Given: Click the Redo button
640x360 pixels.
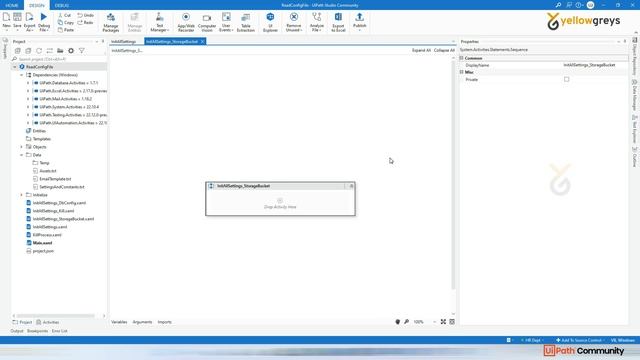Looking at the screenshot, I should coord(85,22).
